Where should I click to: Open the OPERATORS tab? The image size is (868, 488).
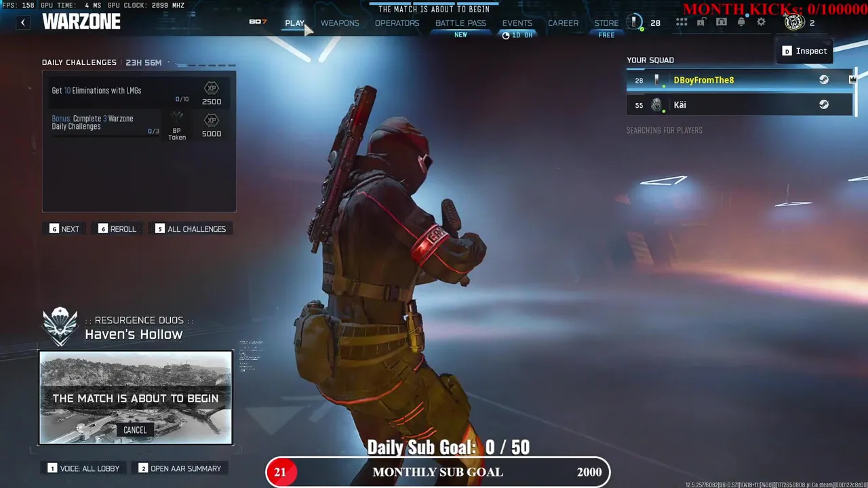tap(397, 23)
